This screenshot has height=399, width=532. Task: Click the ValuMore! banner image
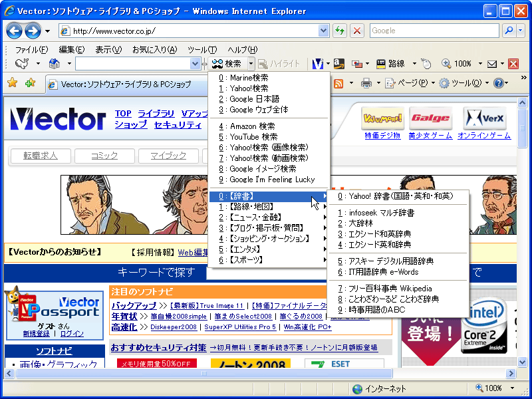[383, 118]
